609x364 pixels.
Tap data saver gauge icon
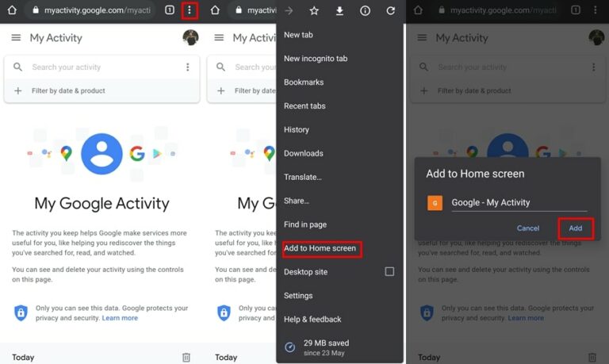[x=290, y=347]
